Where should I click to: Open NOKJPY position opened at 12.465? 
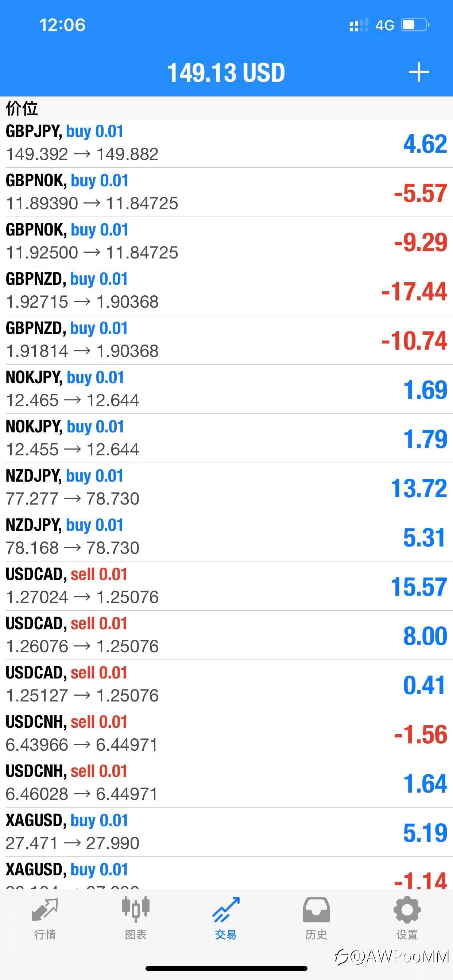tap(226, 389)
